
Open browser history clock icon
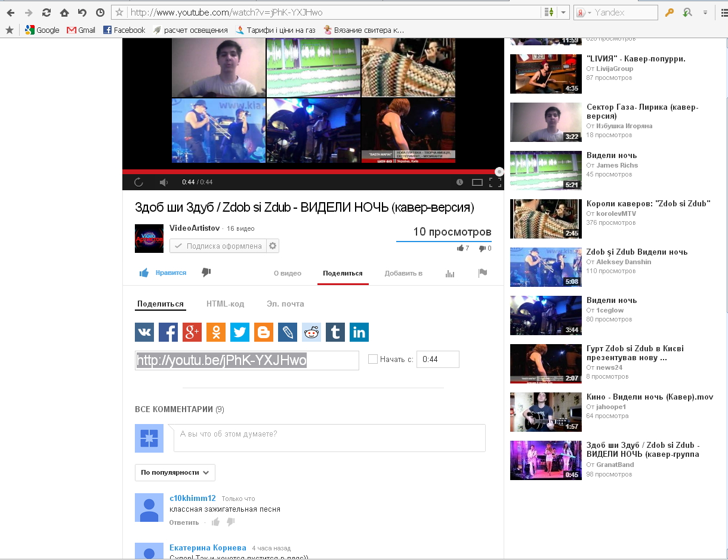click(x=100, y=13)
